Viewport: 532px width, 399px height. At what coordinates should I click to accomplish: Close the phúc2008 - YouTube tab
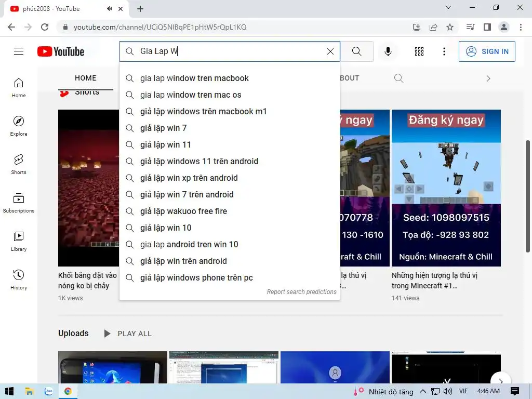point(121,9)
